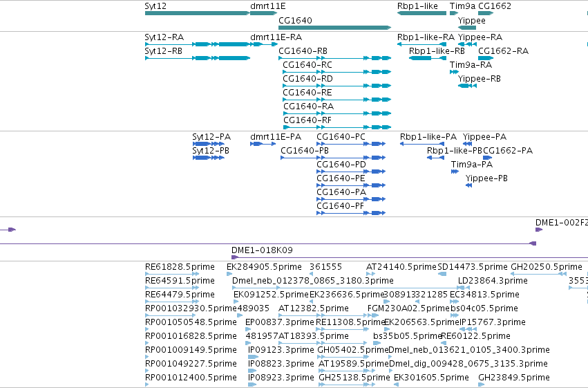Image resolution: width=588 pixels, height=388 pixels.
Task: Select transcript CG1640-RF
Action: coord(337,127)
